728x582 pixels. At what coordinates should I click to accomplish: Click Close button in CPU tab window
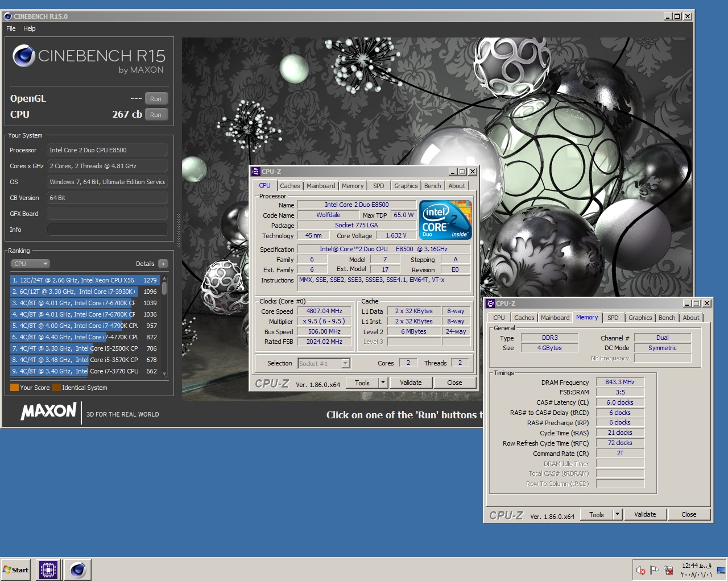pyautogui.click(x=454, y=383)
